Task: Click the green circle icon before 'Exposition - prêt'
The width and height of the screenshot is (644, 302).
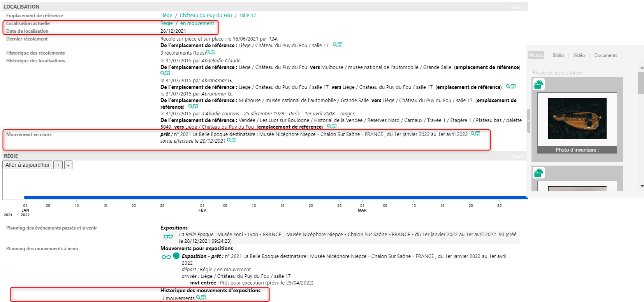Action: coord(176,256)
